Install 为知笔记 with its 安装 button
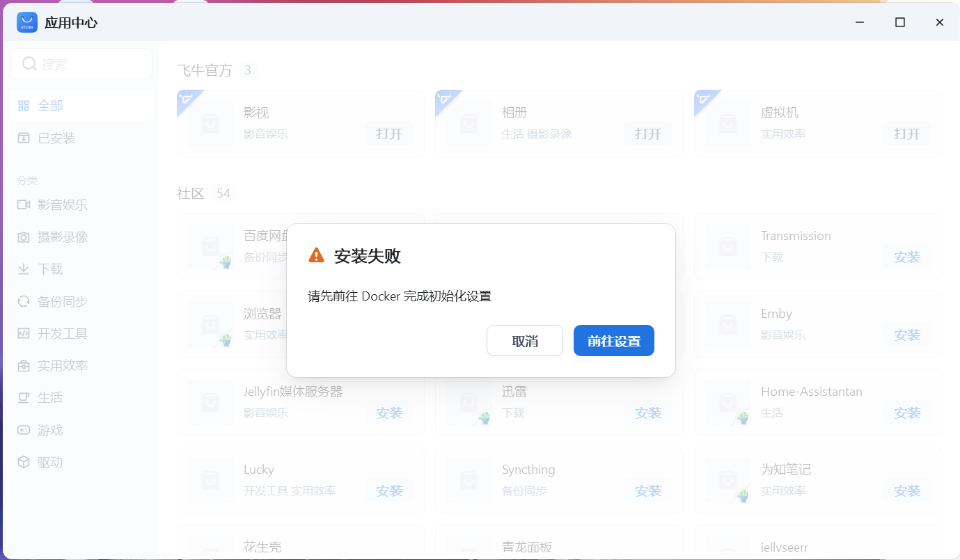The width and height of the screenshot is (960, 560). pos(907,490)
